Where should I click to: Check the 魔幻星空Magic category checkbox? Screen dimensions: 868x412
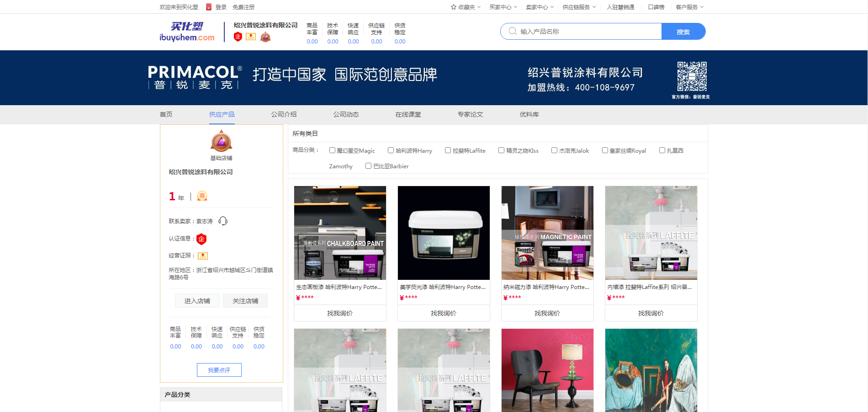tap(332, 150)
